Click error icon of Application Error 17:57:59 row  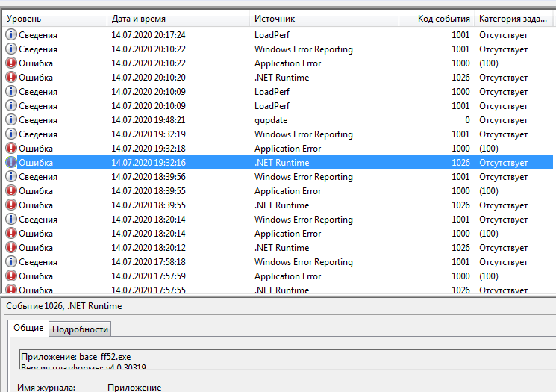tap(11, 276)
